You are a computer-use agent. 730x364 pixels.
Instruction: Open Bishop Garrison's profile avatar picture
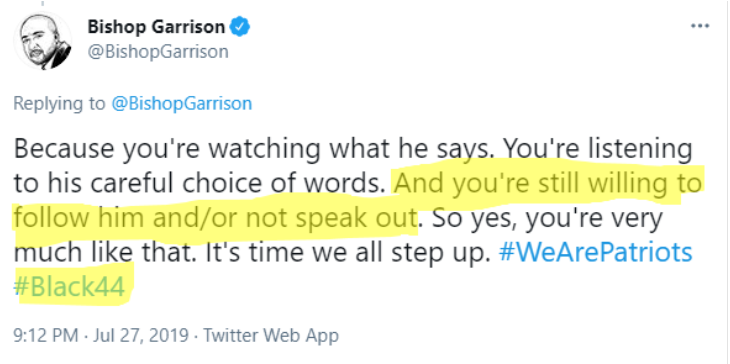43,40
